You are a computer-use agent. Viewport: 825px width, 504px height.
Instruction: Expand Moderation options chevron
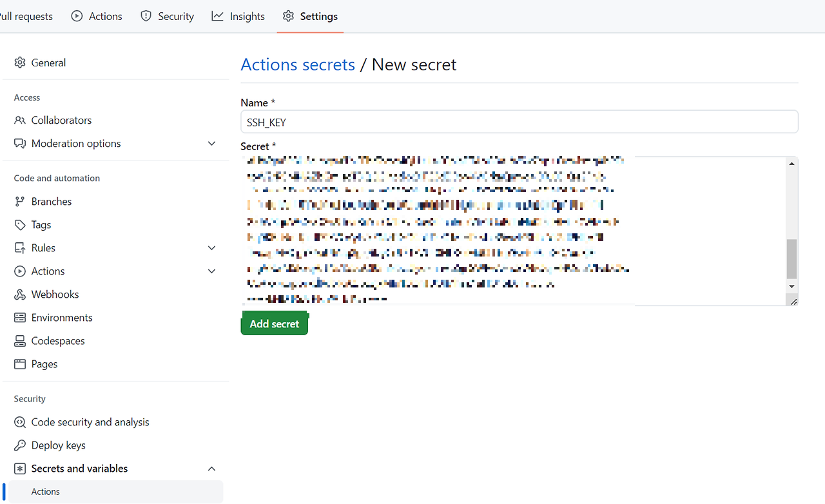point(211,144)
